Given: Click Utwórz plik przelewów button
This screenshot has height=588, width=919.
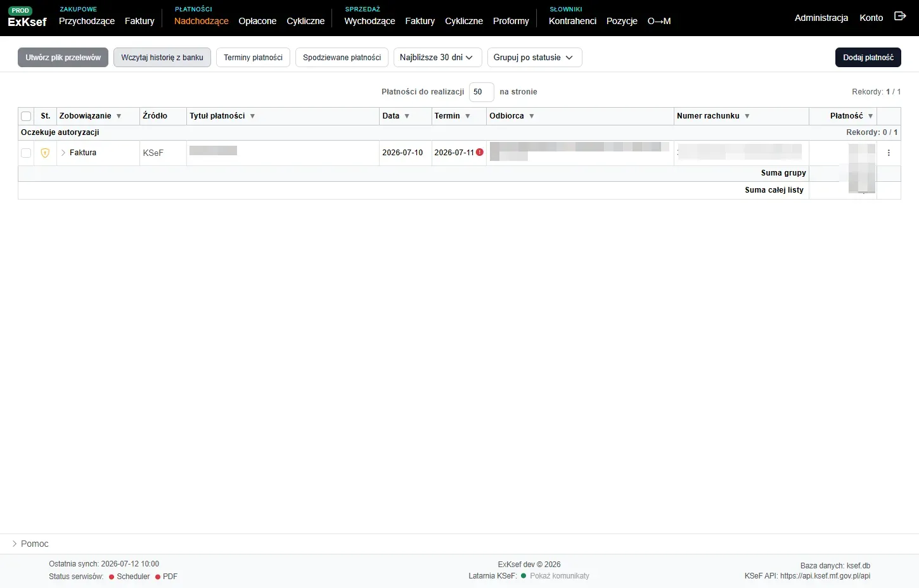Looking at the screenshot, I should point(63,57).
